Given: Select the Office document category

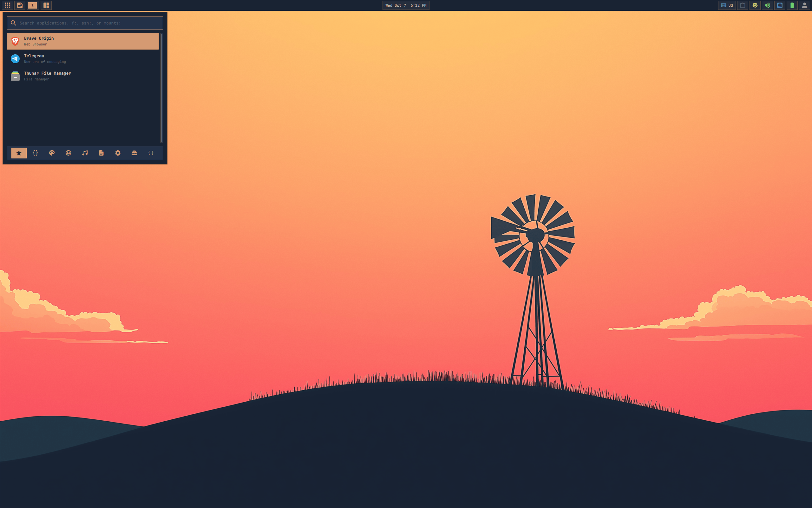Looking at the screenshot, I should click(101, 153).
